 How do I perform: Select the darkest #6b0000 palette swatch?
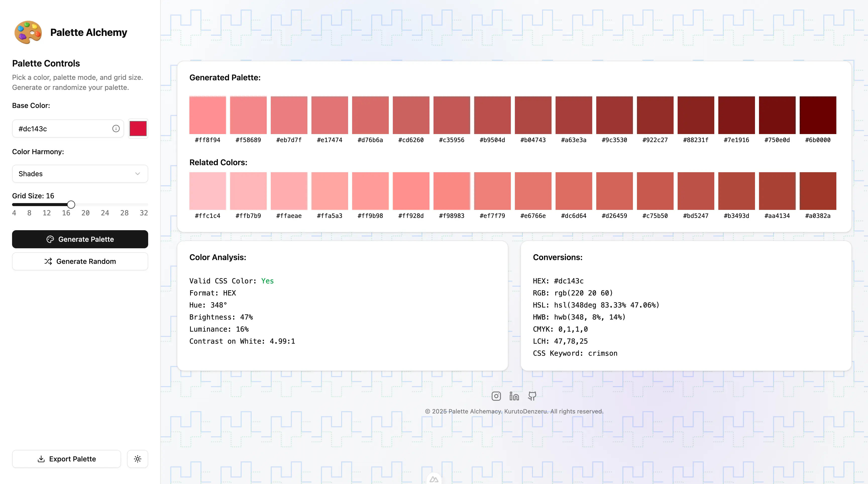818,115
